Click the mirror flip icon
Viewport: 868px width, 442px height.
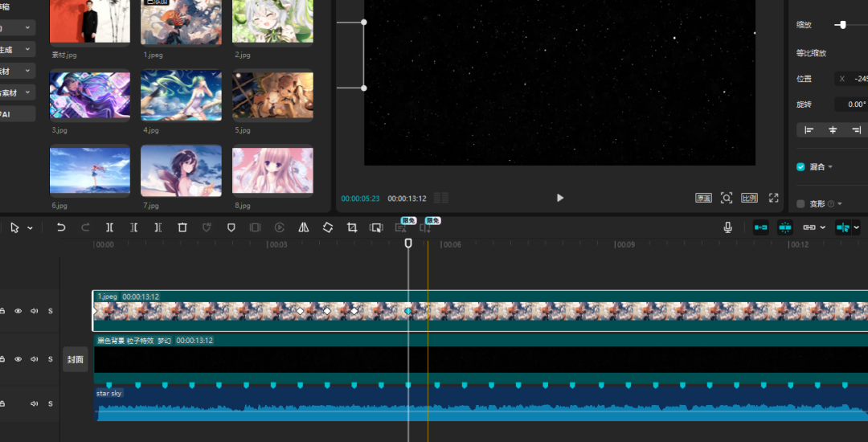pyautogui.click(x=304, y=227)
